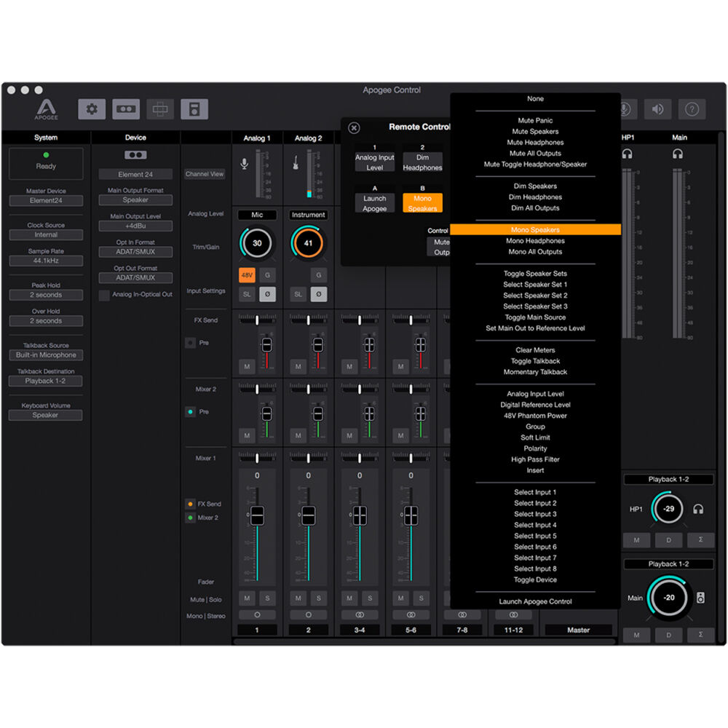Toggle 48V phantom power on Analog 1
The image size is (728, 728).
click(247, 275)
